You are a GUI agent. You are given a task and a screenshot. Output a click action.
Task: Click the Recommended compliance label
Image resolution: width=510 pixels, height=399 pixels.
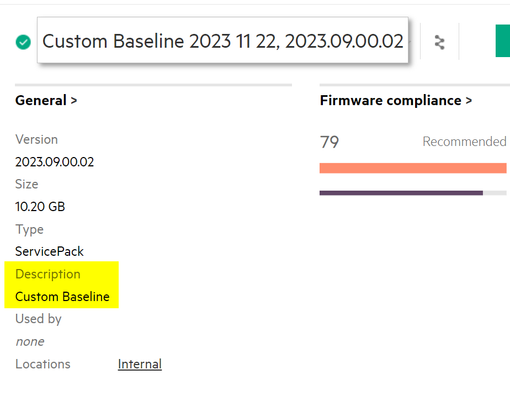point(464,141)
